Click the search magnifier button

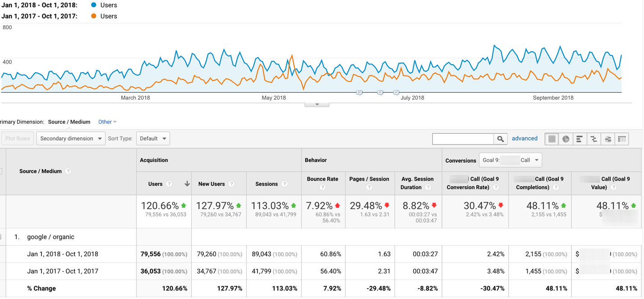(x=501, y=139)
